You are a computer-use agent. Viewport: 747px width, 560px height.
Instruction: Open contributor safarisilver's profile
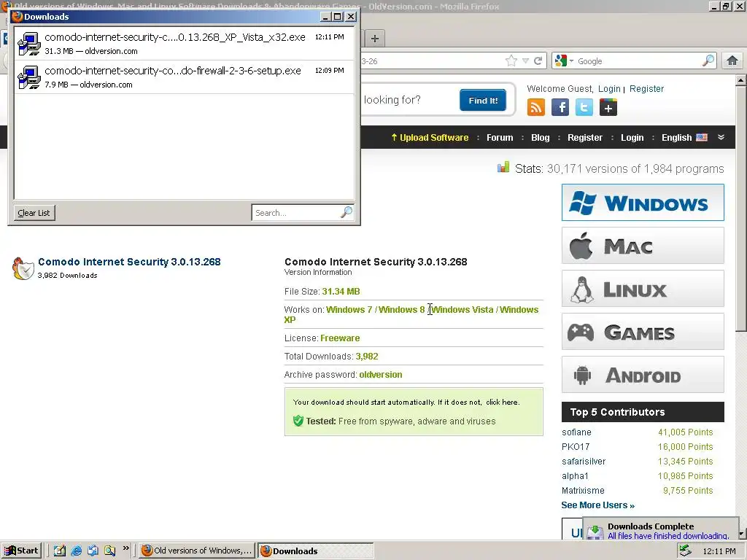584,462
